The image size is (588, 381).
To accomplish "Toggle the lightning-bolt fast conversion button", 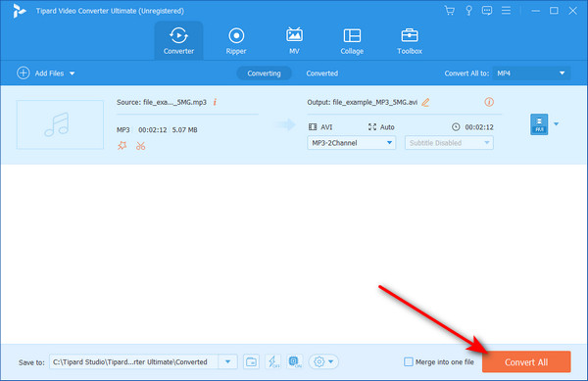I will click(273, 361).
